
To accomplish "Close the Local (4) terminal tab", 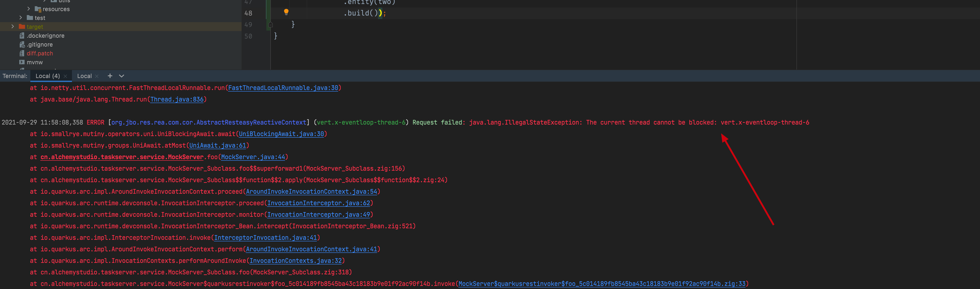I will [66, 76].
